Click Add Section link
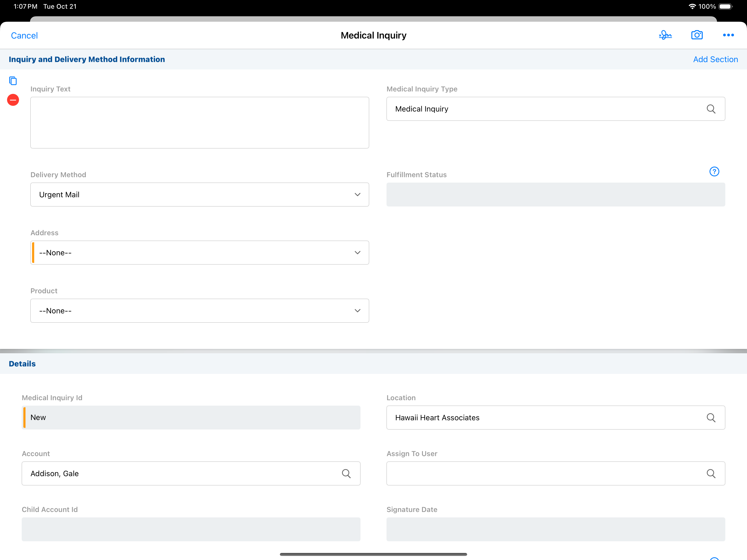 (715, 59)
